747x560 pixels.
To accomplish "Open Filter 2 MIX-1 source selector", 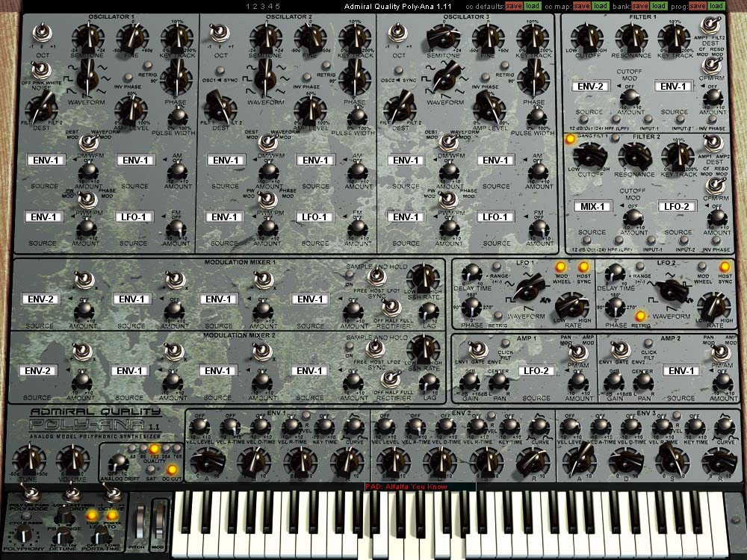I will click(x=592, y=207).
